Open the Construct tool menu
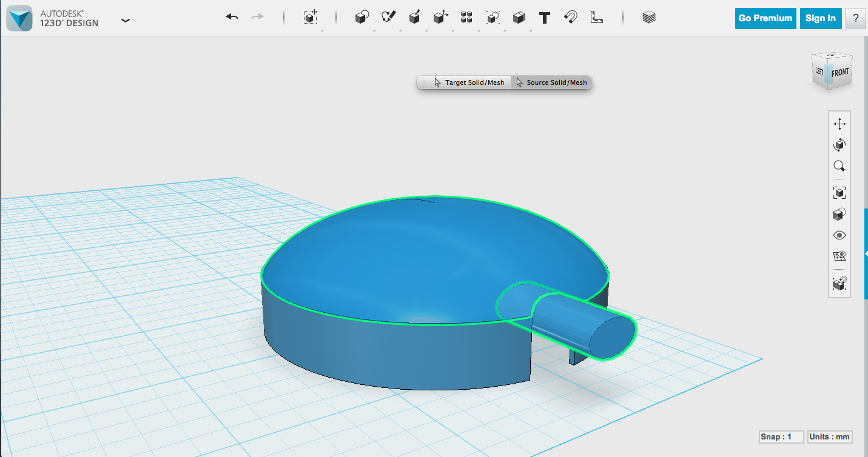The height and width of the screenshot is (457, 868). point(415,17)
